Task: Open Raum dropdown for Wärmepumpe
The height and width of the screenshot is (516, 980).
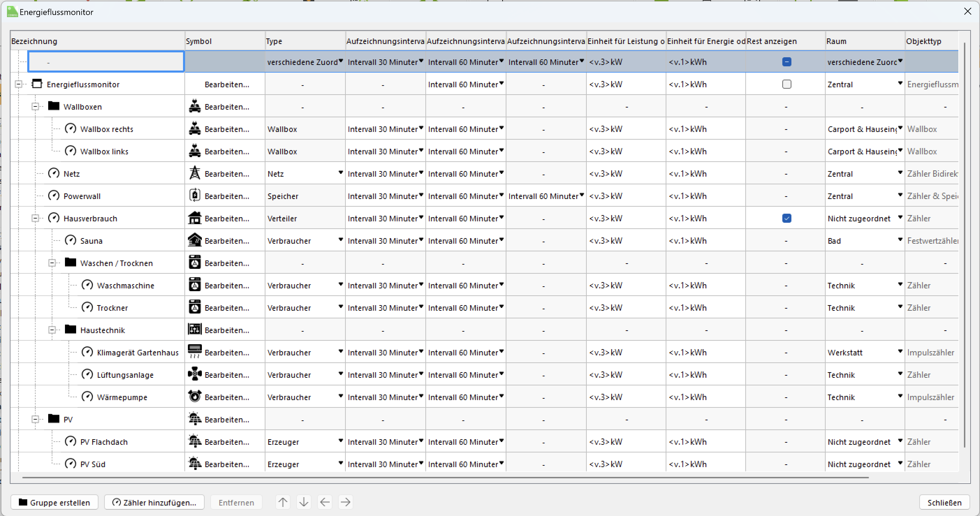Action: coord(900,396)
